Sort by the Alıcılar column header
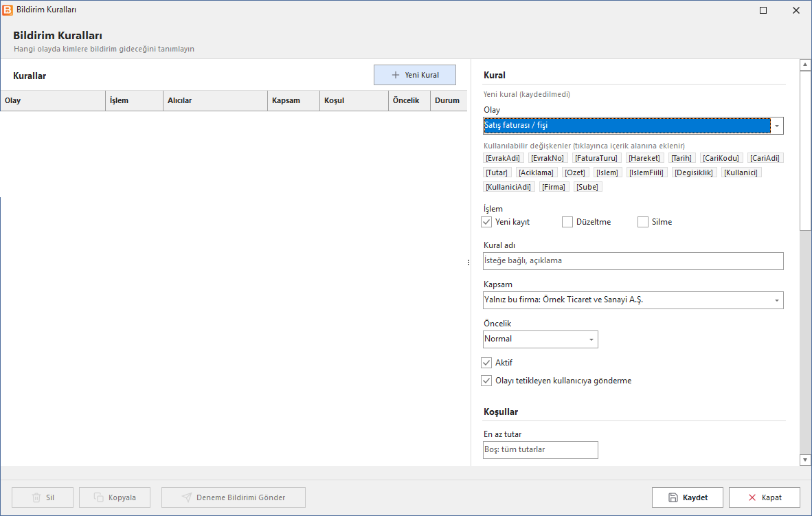Viewport: 812px width, 516px height. pos(216,100)
